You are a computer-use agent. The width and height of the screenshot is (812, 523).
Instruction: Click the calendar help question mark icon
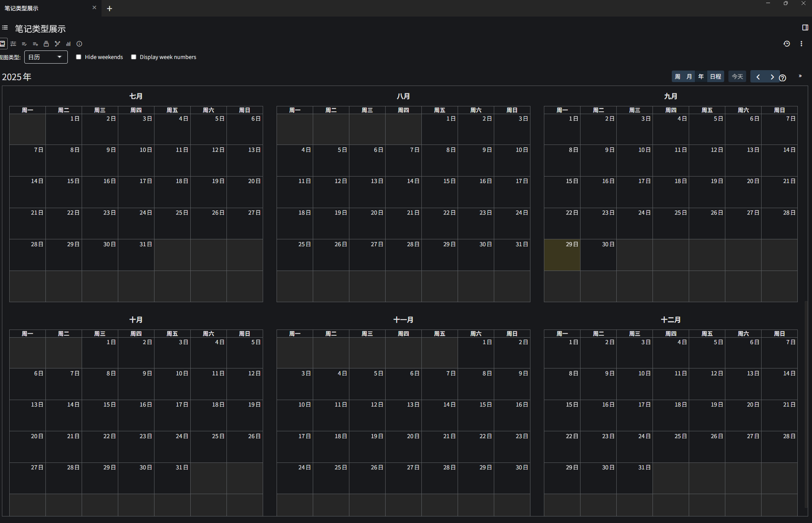pos(782,78)
